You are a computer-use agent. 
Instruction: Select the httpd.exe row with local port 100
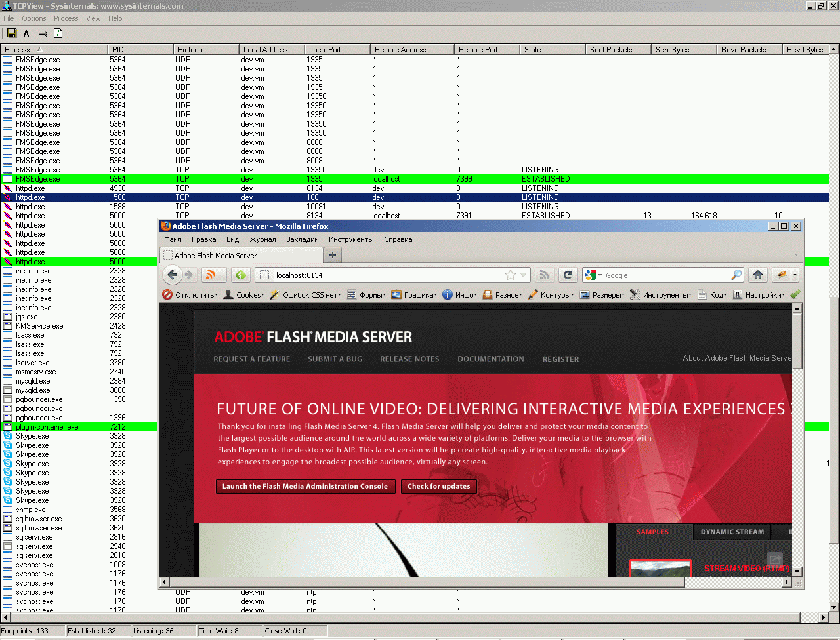coord(415,197)
